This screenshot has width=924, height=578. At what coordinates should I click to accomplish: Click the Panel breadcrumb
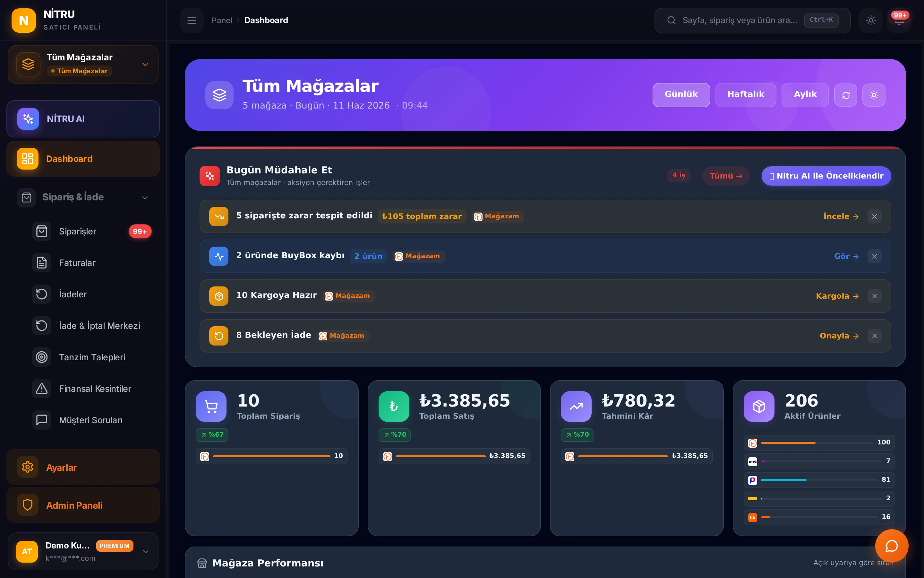[x=221, y=20]
